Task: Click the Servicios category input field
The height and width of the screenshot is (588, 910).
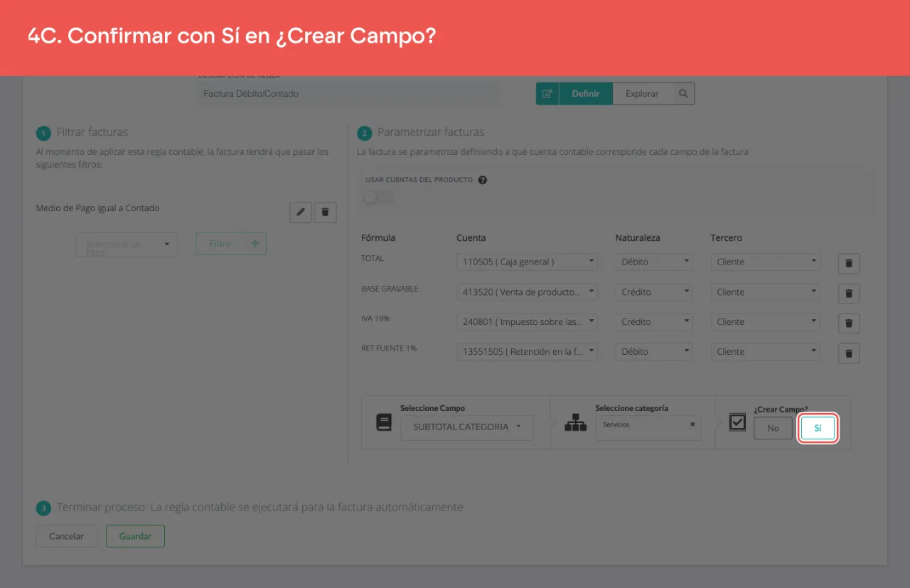Action: pos(648,428)
